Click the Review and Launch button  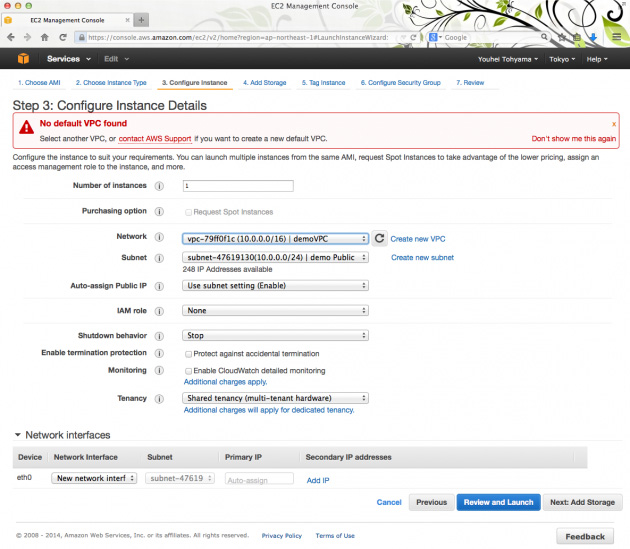498,502
